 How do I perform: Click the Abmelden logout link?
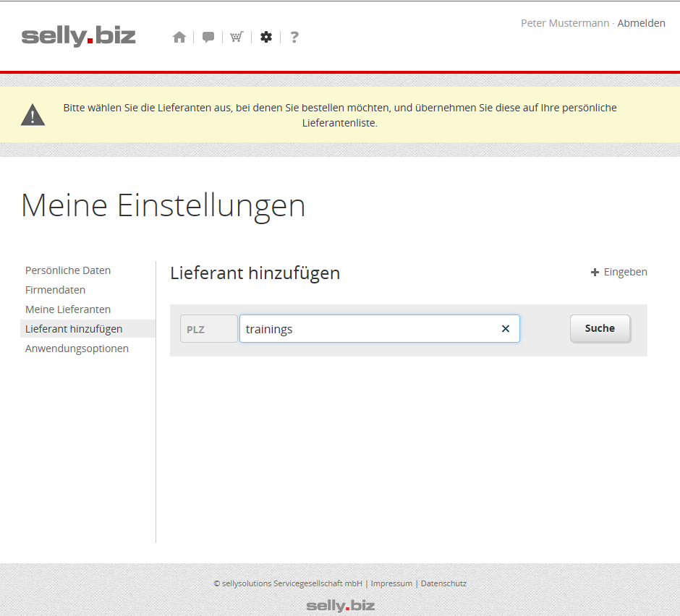click(x=641, y=23)
